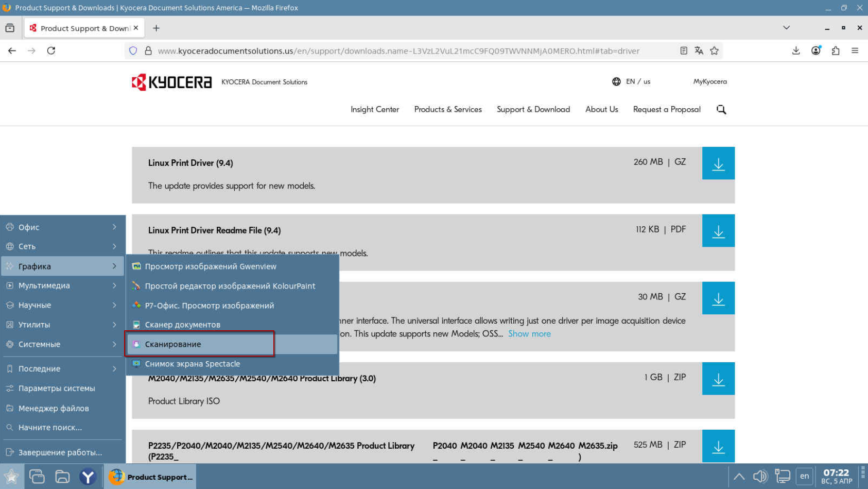This screenshot has width=868, height=489.
Task: Click the site search magnifier icon
Action: 721,110
